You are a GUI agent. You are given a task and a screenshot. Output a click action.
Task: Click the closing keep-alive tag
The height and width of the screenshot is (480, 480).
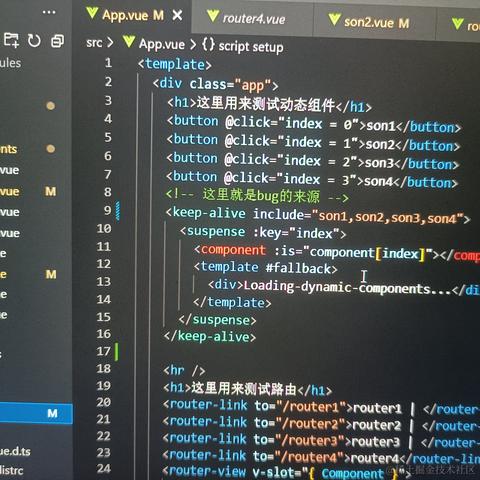tap(210, 336)
